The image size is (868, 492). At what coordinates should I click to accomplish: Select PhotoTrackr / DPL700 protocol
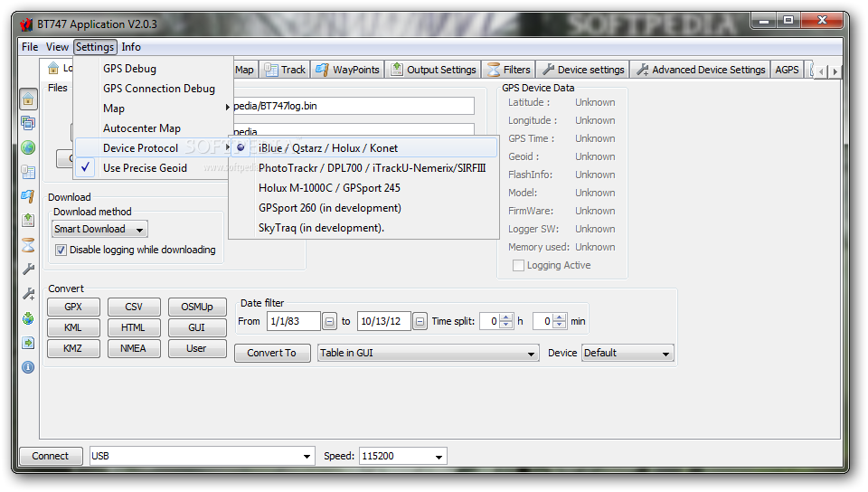coord(363,168)
